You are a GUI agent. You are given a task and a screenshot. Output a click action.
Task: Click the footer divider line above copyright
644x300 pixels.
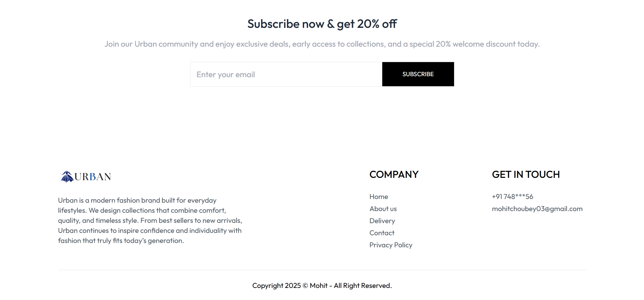tap(322, 270)
